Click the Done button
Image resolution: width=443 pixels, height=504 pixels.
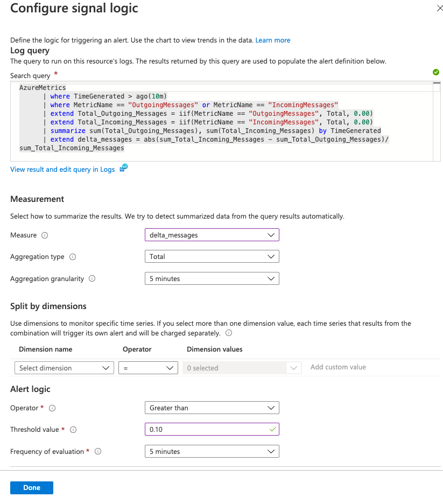[x=31, y=488]
